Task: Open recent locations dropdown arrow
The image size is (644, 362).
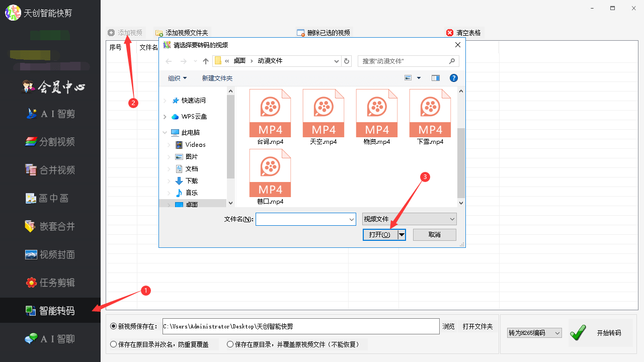Action: [x=195, y=61]
